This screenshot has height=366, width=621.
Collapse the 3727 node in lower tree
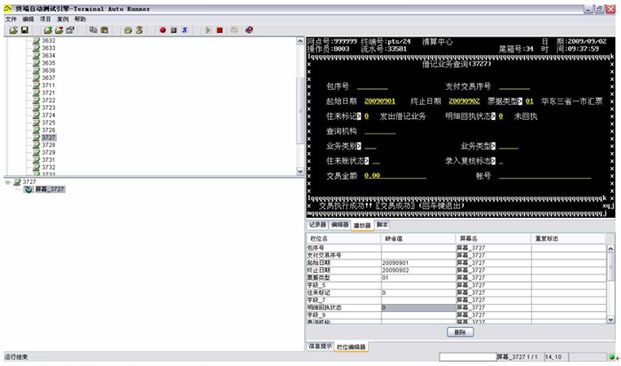click(8, 182)
